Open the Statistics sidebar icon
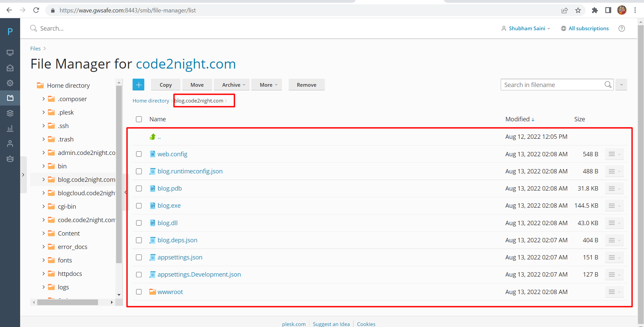This screenshot has width=644, height=327. (10, 128)
